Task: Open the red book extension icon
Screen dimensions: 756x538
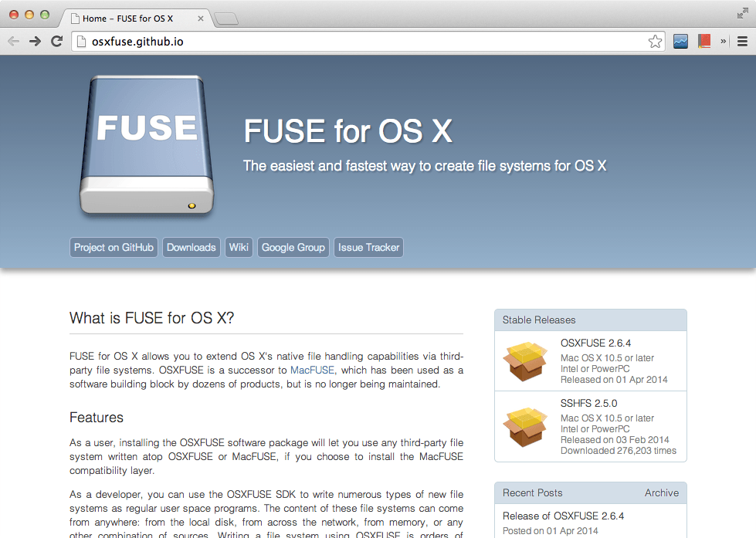Action: 704,42
